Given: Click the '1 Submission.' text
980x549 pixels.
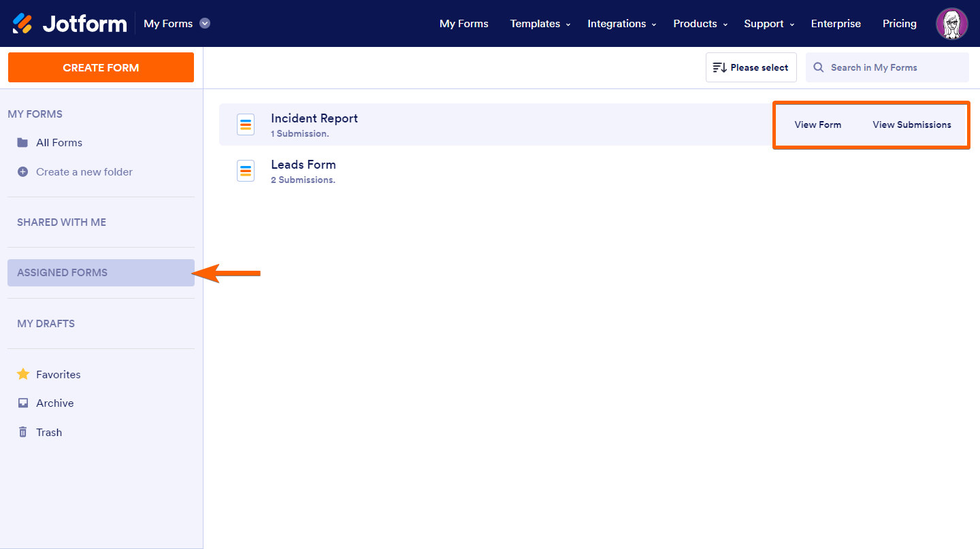Looking at the screenshot, I should tap(299, 134).
